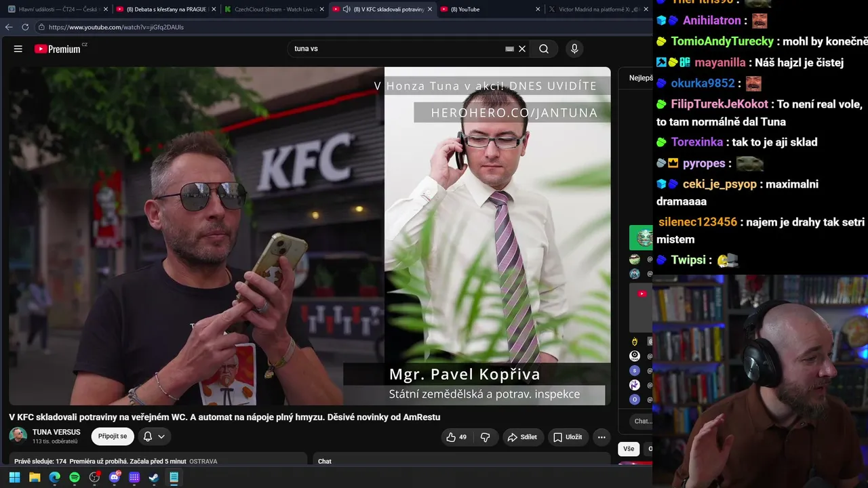Image resolution: width=868 pixels, height=488 pixels.
Task: Type in the live 'Chat...' input field
Action: 642,421
